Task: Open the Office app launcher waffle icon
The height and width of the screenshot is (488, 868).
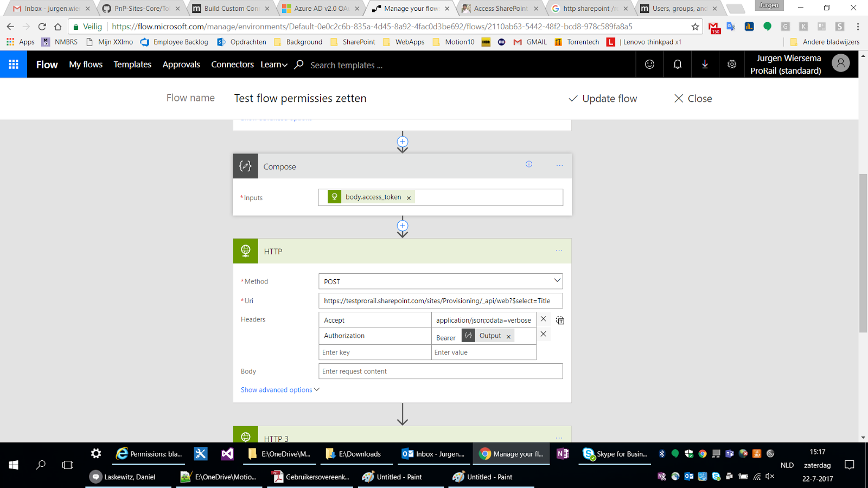Action: (x=13, y=64)
